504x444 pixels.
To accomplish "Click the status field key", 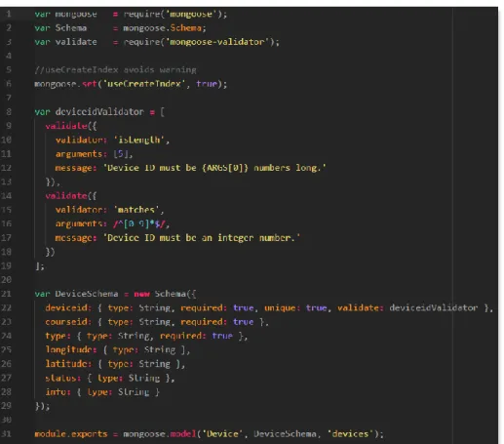I will [x=61, y=378].
